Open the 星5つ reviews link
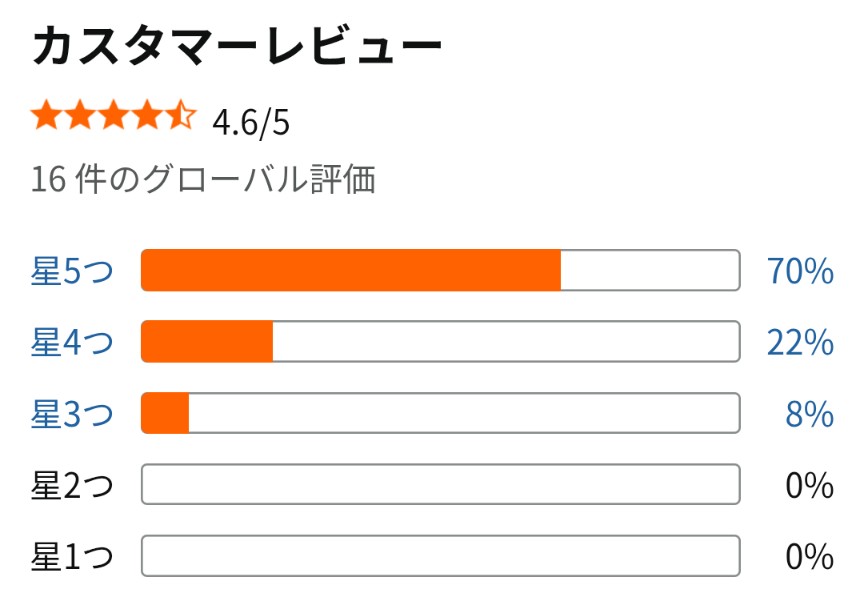Screen dimensions: 864x610 click(x=72, y=271)
